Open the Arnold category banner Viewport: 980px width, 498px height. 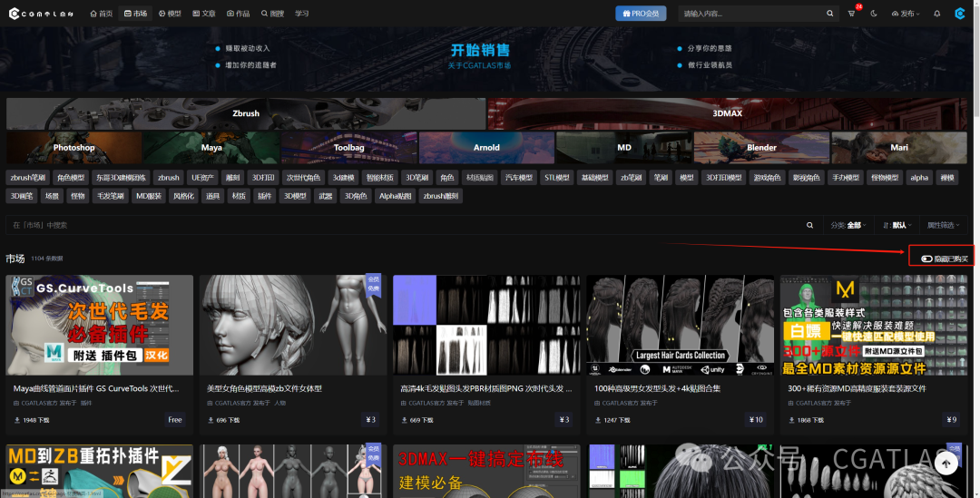[x=486, y=148]
